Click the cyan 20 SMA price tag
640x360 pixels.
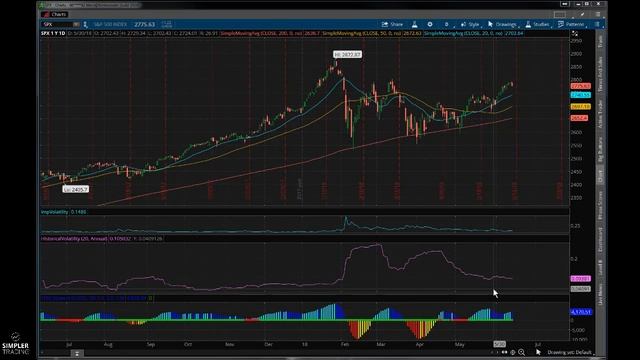tap(580, 95)
